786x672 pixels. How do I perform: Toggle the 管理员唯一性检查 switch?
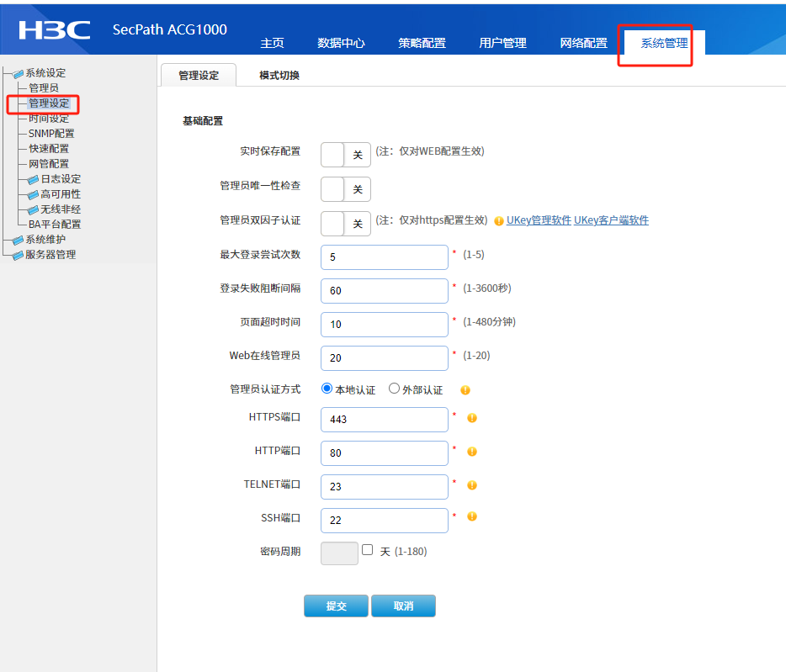click(x=345, y=189)
